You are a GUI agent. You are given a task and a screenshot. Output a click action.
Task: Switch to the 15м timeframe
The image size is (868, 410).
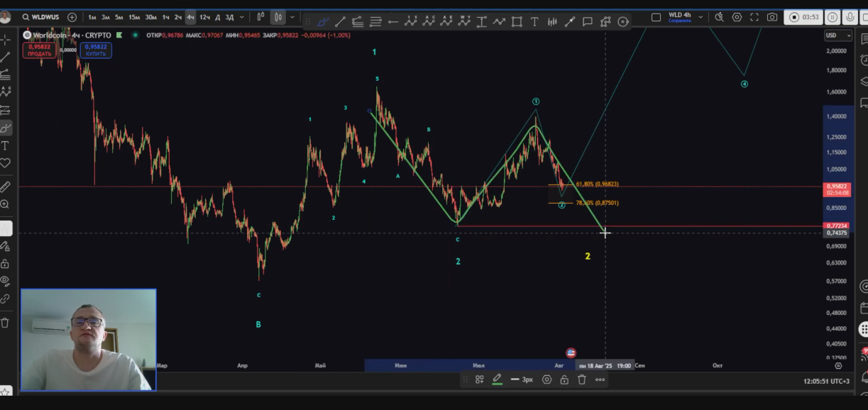(x=134, y=17)
